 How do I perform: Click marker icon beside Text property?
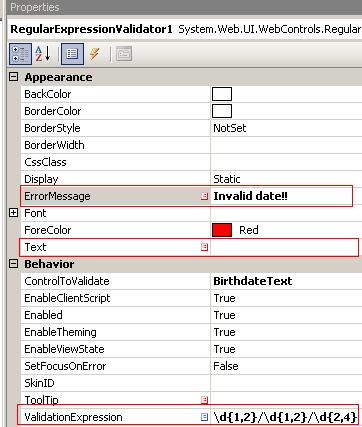[x=204, y=247]
